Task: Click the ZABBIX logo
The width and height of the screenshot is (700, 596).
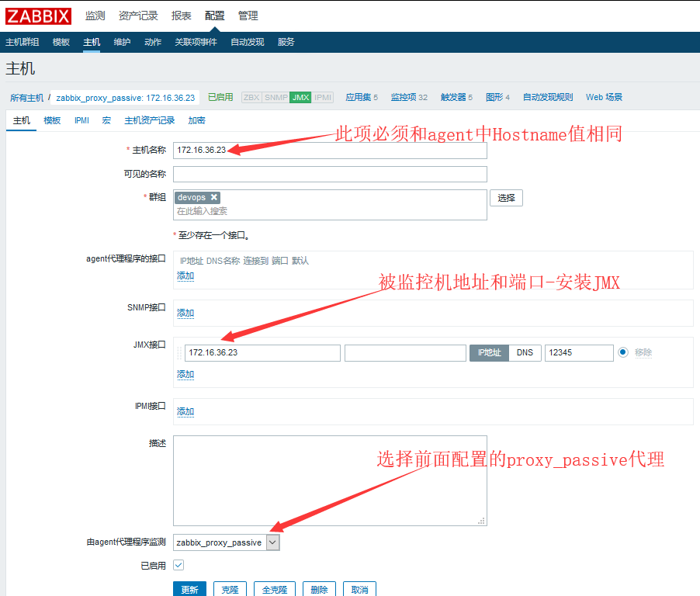Action: [39, 16]
